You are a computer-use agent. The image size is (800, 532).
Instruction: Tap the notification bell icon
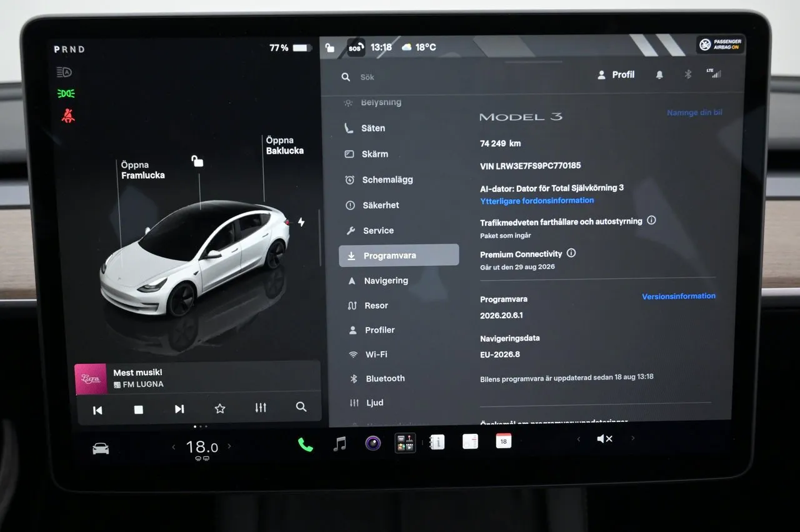[x=659, y=74]
